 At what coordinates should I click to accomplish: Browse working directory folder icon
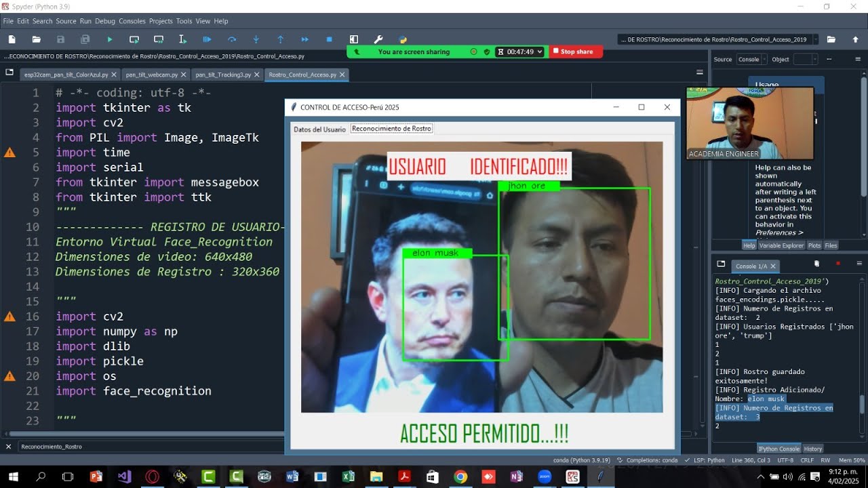click(x=831, y=39)
